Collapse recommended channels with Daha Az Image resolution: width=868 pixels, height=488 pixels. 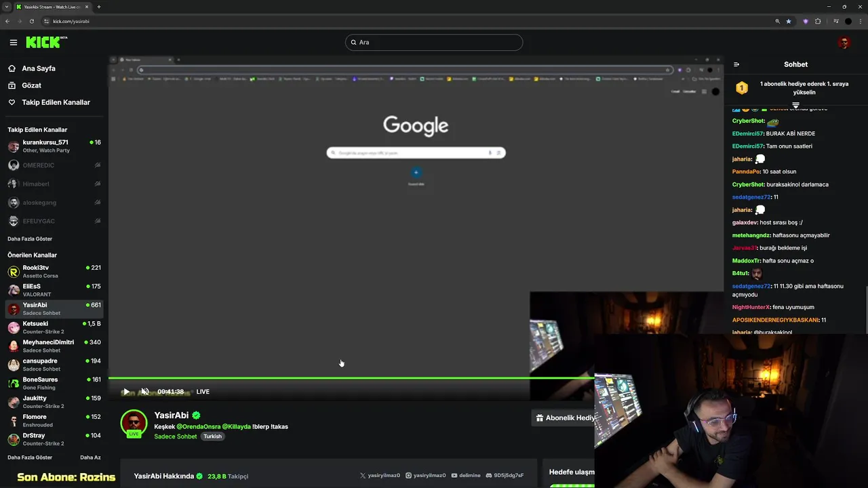pos(90,457)
